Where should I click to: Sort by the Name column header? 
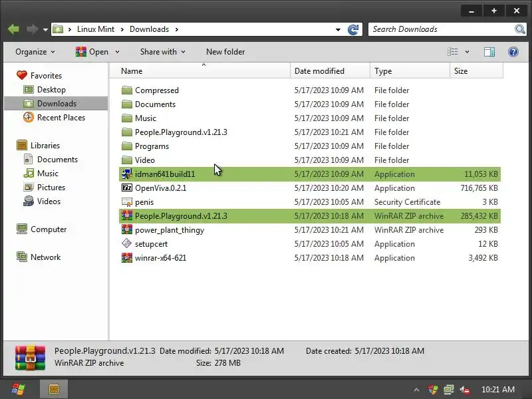[199, 71]
